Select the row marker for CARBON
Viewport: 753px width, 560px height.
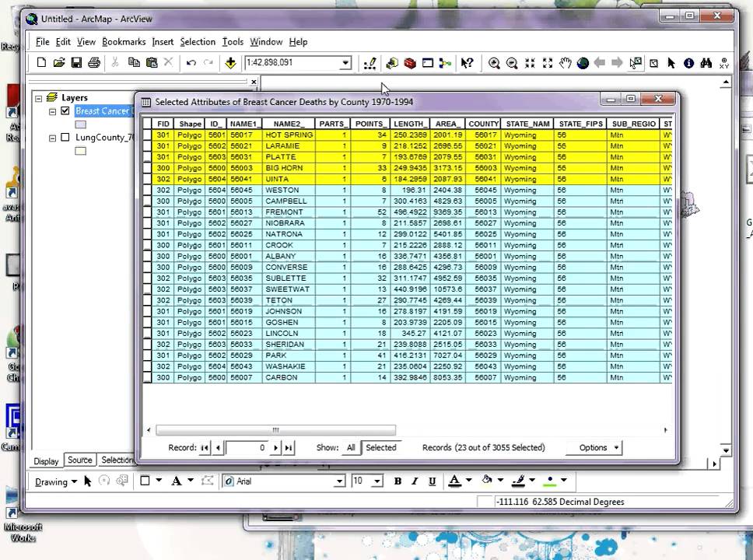tap(148, 377)
